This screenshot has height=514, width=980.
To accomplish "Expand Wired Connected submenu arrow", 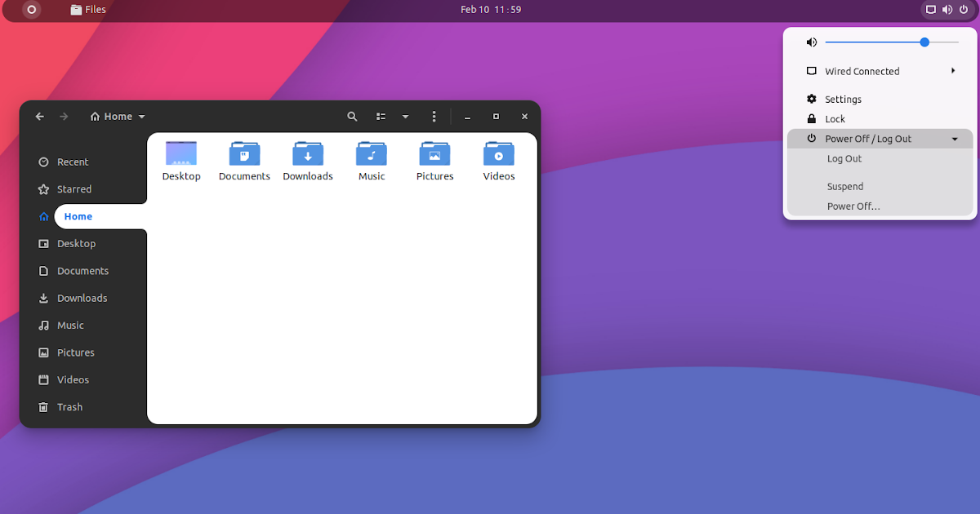I will pyautogui.click(x=953, y=71).
